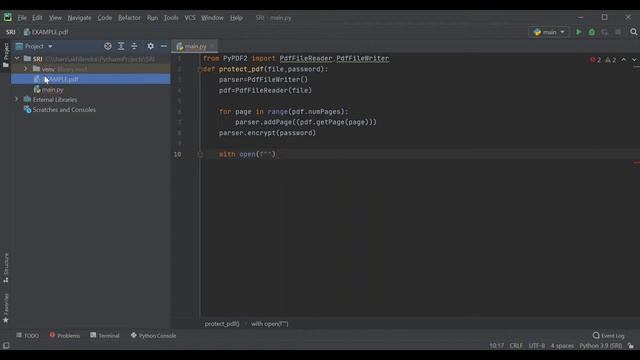Viewport: 640px width, 360px height.
Task: Click the Select Opened File target icon
Action: [108, 47]
